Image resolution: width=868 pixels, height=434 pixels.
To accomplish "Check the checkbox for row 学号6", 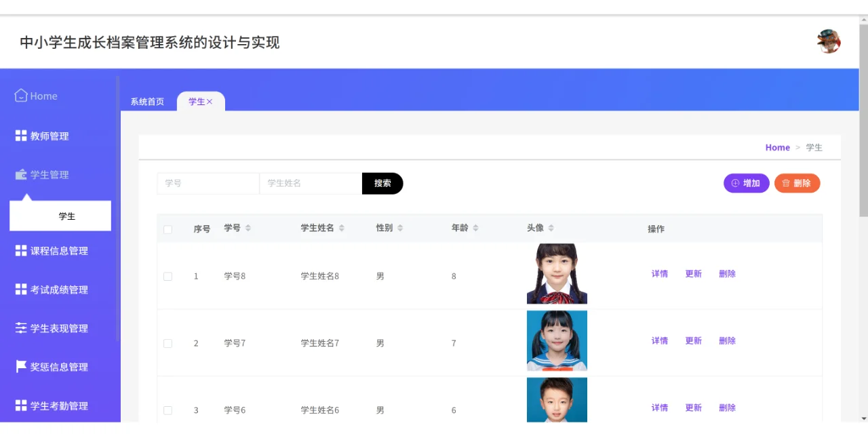I will 168,410.
